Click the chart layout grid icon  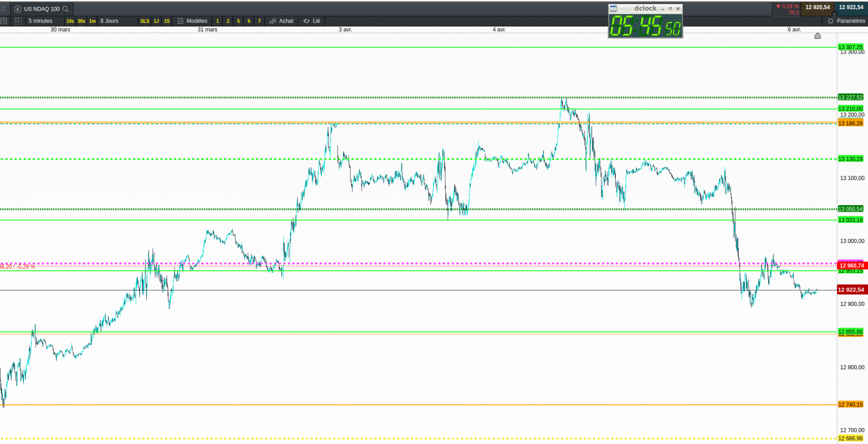(18, 21)
